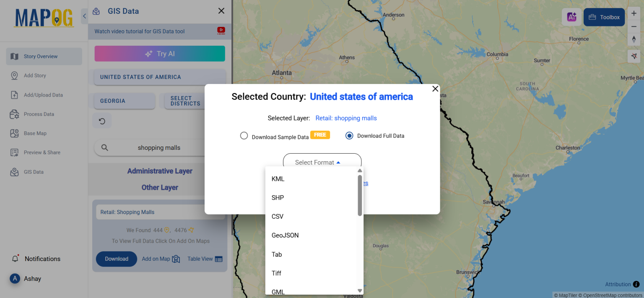
Task: Switch to the Other Layer tab
Action: (160, 187)
